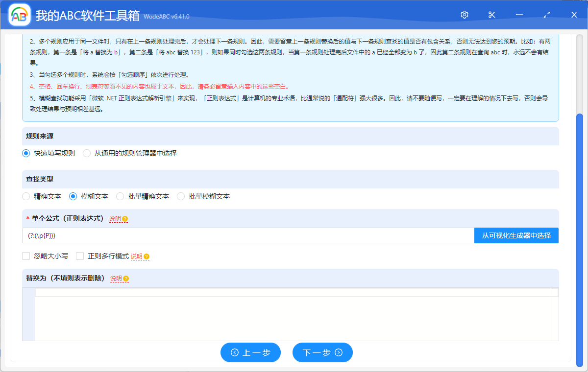Screen dimensions: 588x372
Task: Choose 从通用的规则管理器中选择 as rule source
Action: point(86,153)
